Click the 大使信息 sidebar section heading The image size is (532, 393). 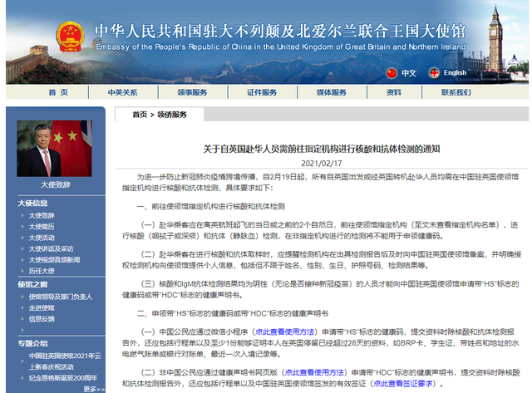32,203
